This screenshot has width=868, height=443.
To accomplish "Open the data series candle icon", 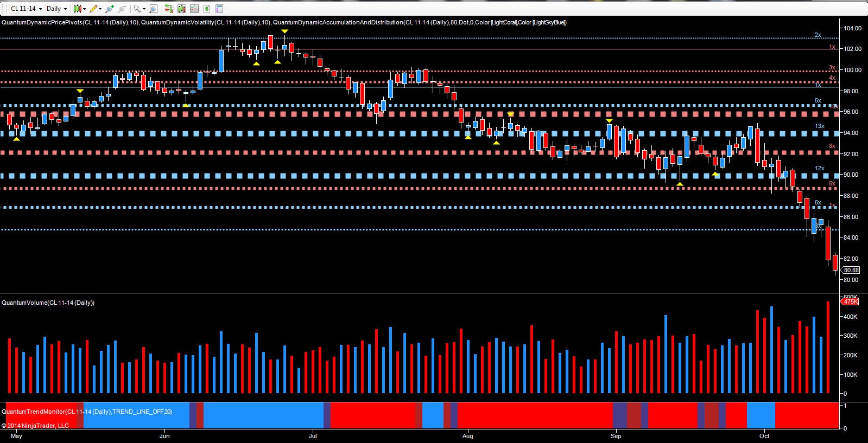I will tap(181, 9).
